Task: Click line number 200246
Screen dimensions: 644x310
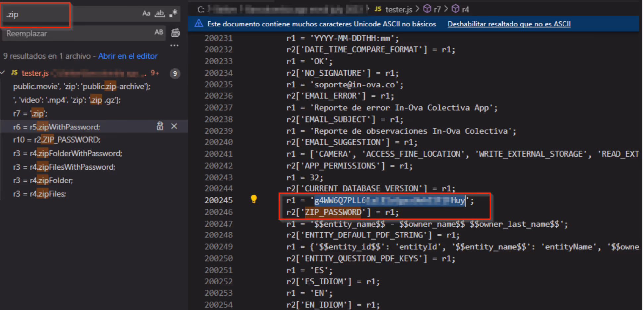Action: point(218,212)
